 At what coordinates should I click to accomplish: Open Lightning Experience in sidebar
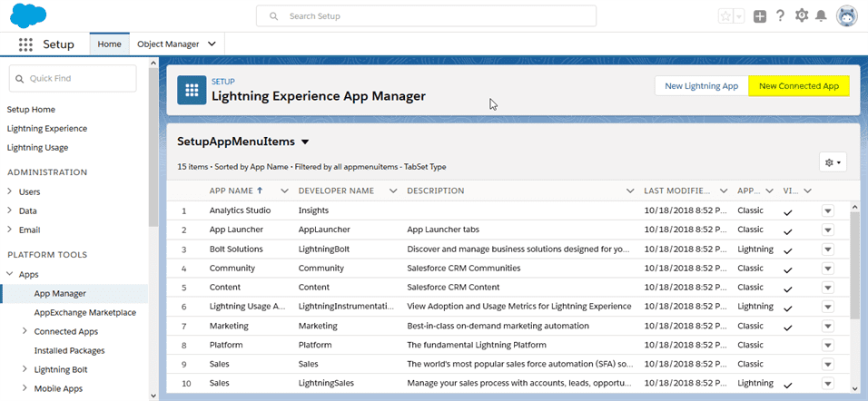47,128
